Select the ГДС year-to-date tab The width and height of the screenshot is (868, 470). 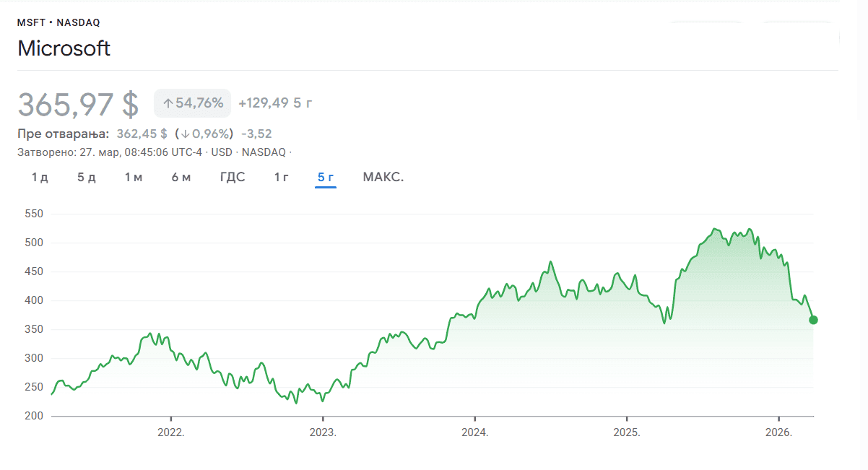click(233, 178)
